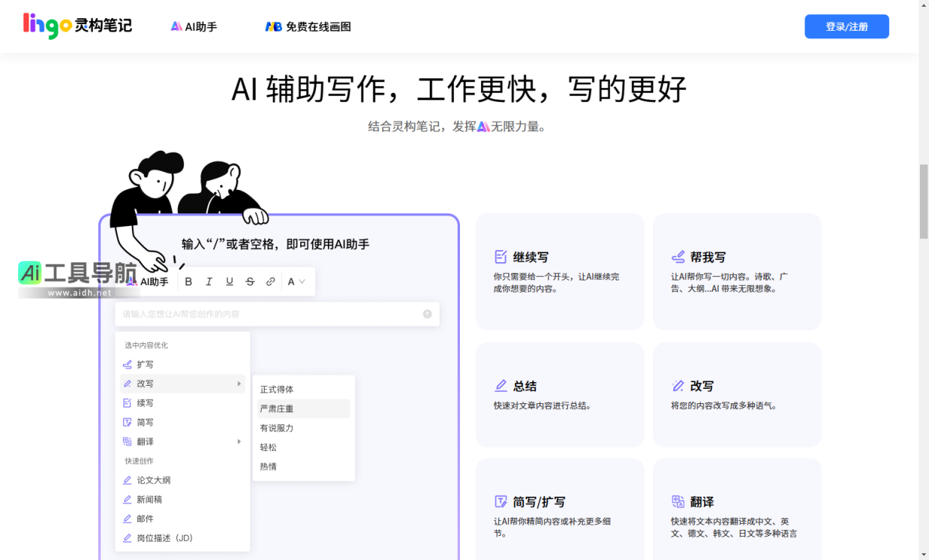929x560 pixels.
Task: Toggle italic formatting
Action: pos(209,282)
